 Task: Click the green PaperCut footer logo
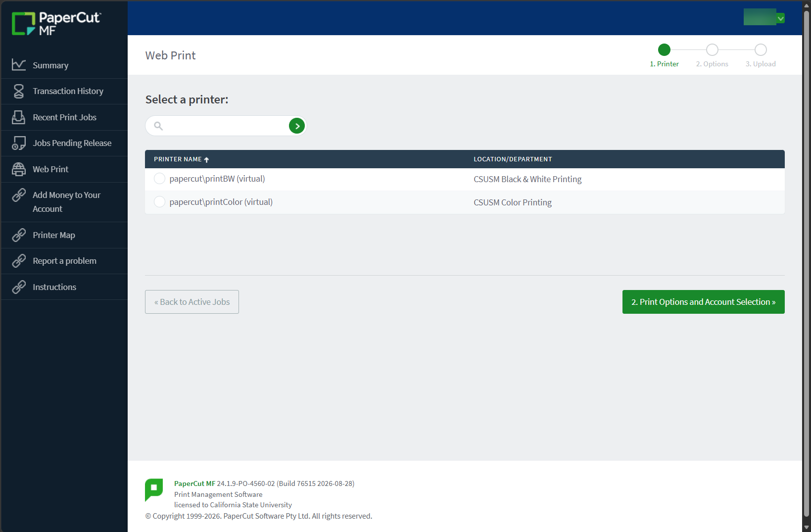click(x=154, y=490)
